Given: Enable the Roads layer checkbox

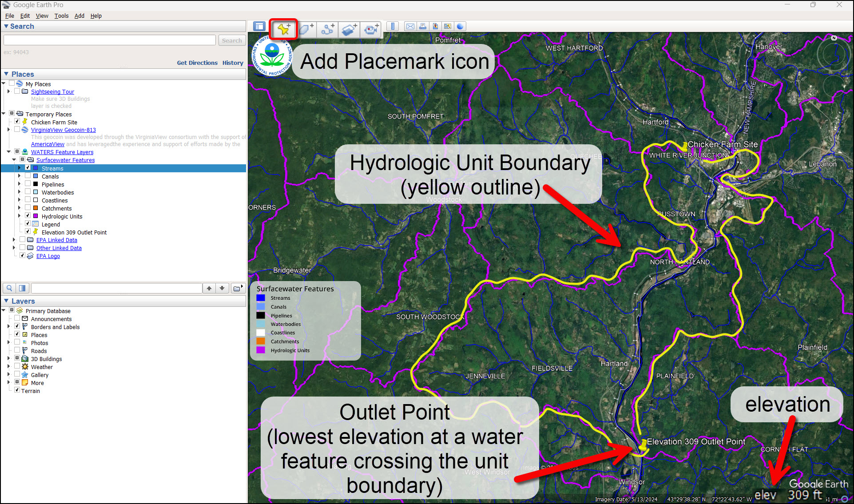Looking at the screenshot, I should coord(17,350).
